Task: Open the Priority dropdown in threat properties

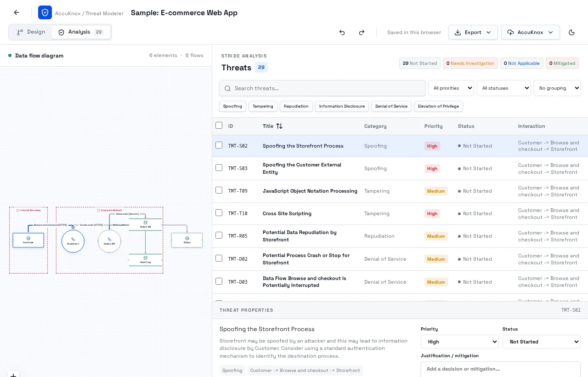Action: tap(460, 342)
